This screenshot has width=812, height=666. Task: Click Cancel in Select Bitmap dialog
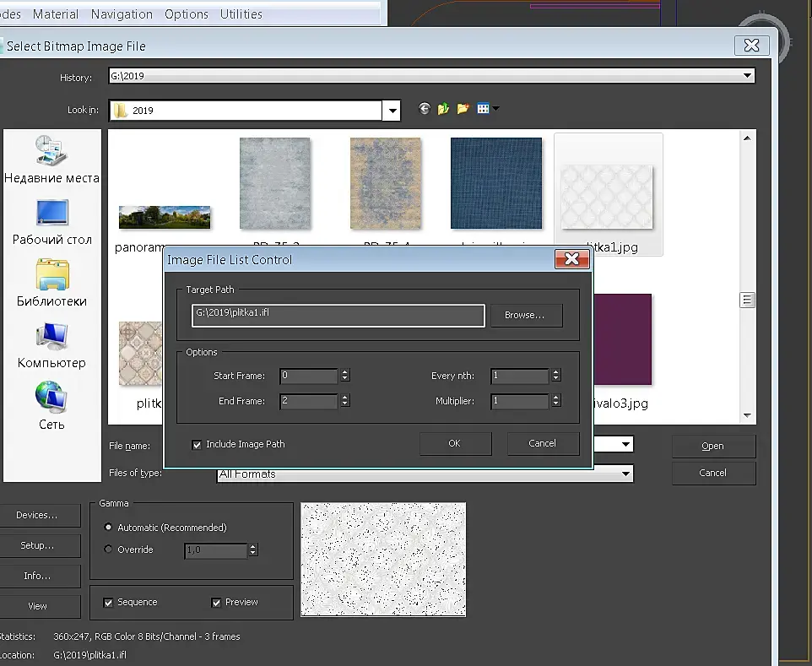pos(713,473)
